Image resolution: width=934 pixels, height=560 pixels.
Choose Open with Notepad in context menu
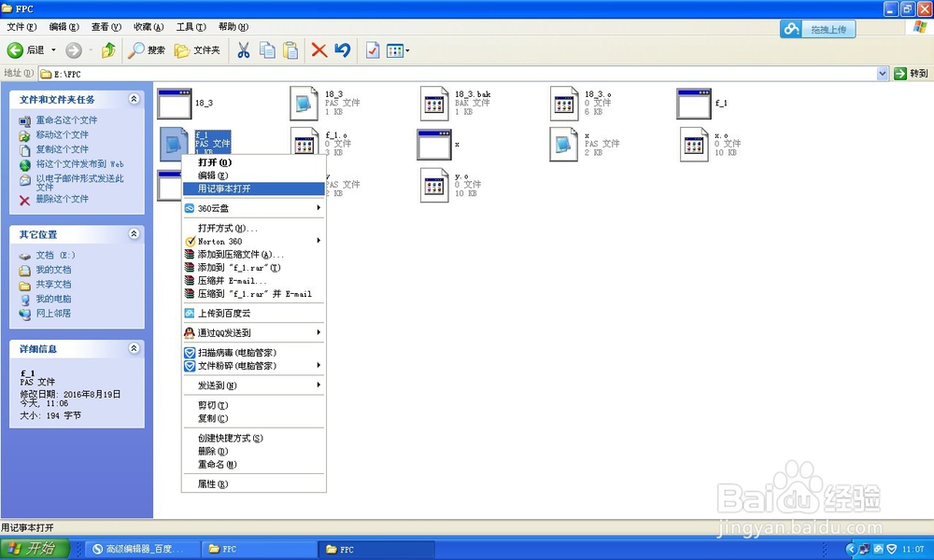[x=254, y=189]
